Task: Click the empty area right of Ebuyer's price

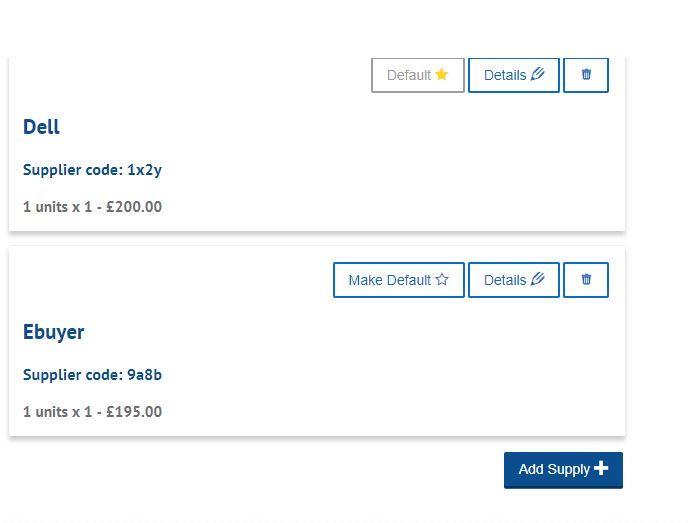Action: [x=400, y=412]
